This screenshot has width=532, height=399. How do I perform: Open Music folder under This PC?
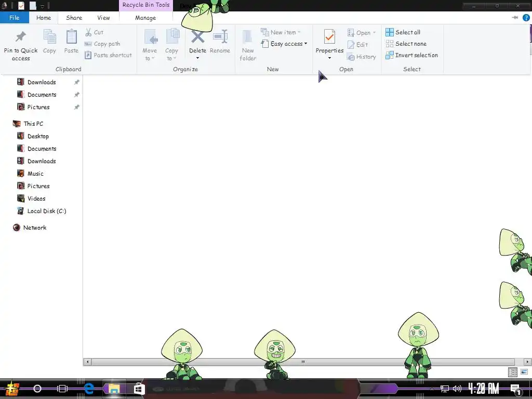(35, 174)
